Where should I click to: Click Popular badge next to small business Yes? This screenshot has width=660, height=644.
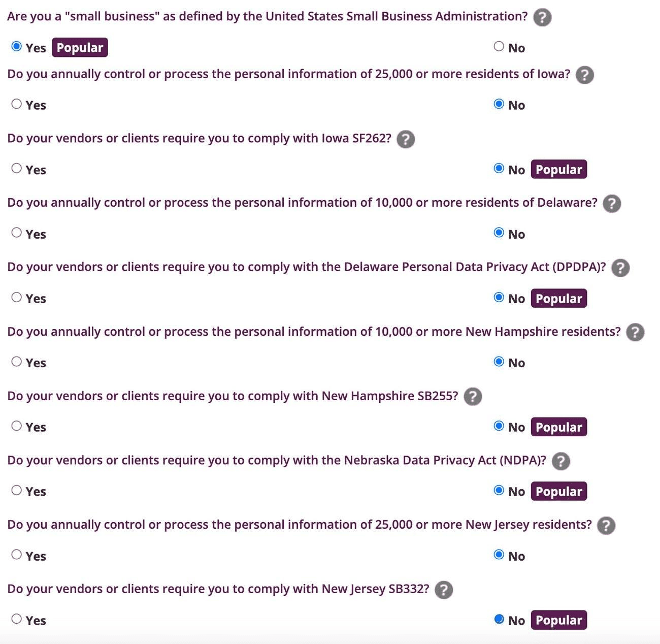pos(80,47)
